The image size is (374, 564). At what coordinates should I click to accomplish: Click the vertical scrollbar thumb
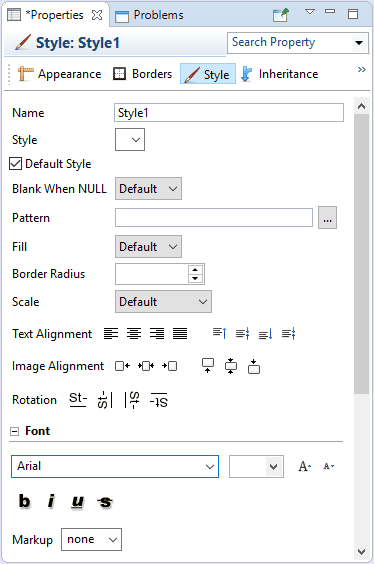pos(361,254)
